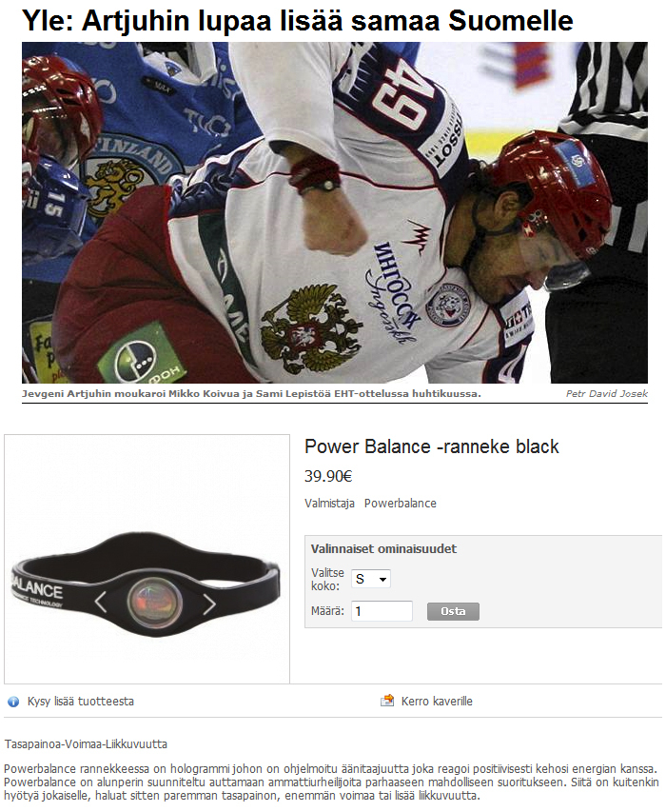
Task: Click the hockey fight news photo
Action: pyautogui.click(x=335, y=213)
